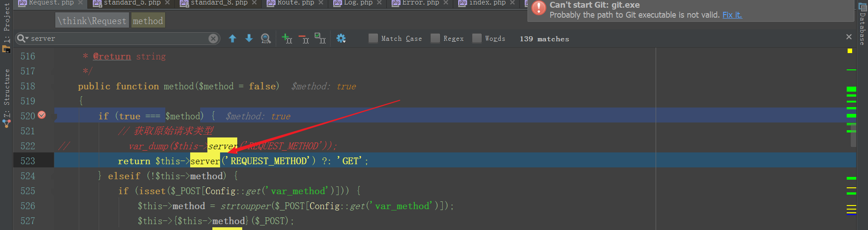868x230 pixels.
Task: Remove selection of last occurrence
Action: point(304,39)
